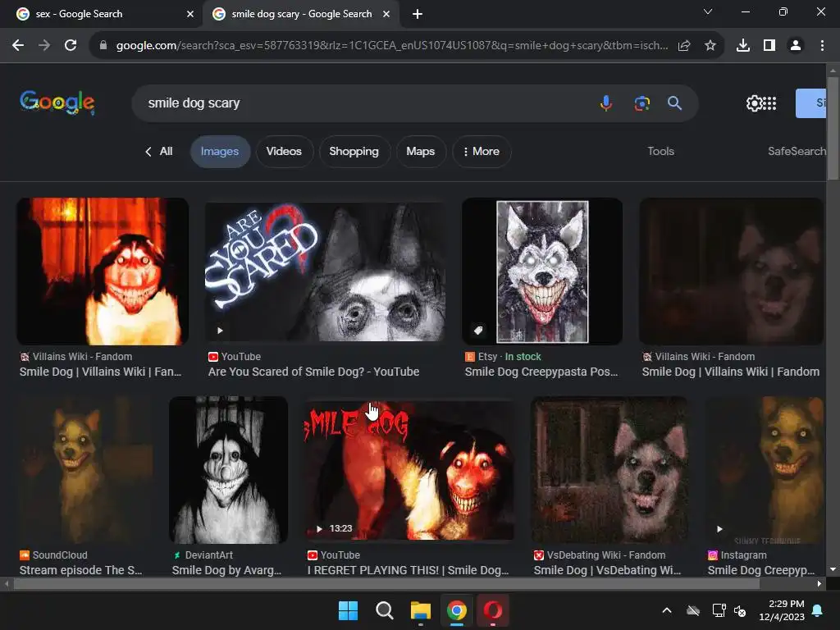This screenshot has width=840, height=630.
Task: Click the vertical page scrollbar thumb
Action: (833, 129)
